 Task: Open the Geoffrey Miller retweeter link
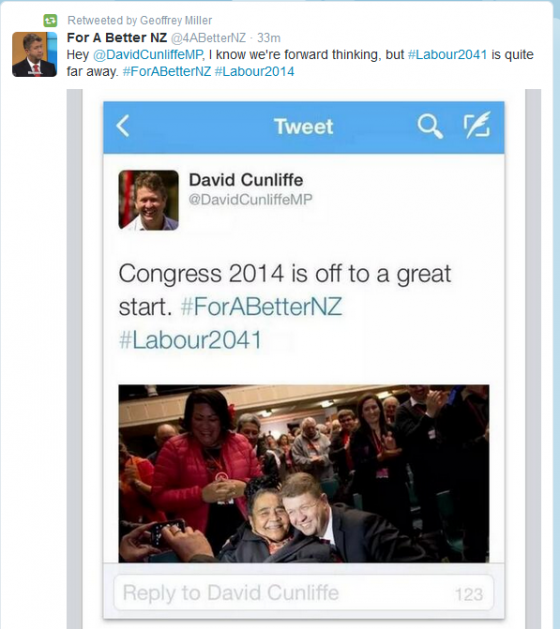176,20
